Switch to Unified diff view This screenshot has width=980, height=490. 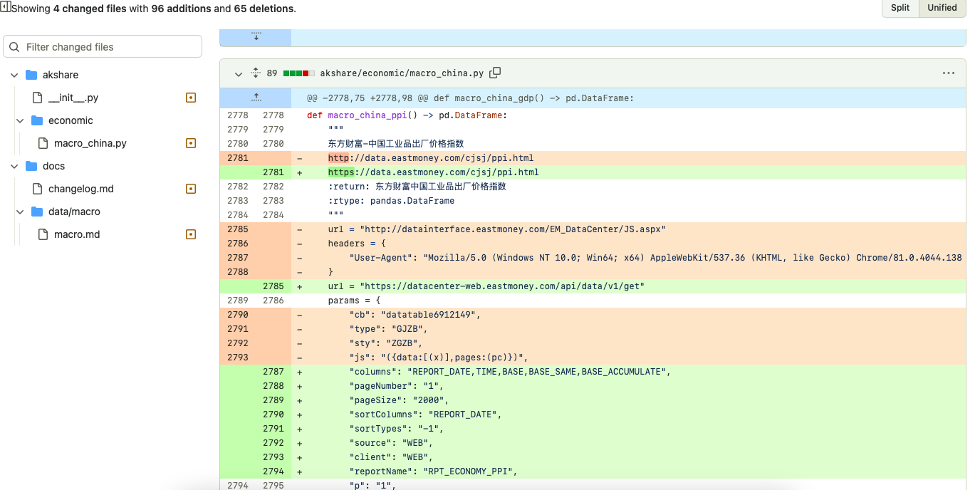coord(942,8)
